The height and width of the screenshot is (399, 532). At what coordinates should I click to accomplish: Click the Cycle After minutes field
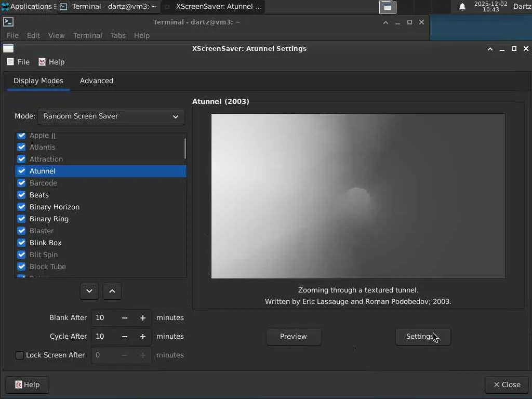pyautogui.click(x=104, y=337)
